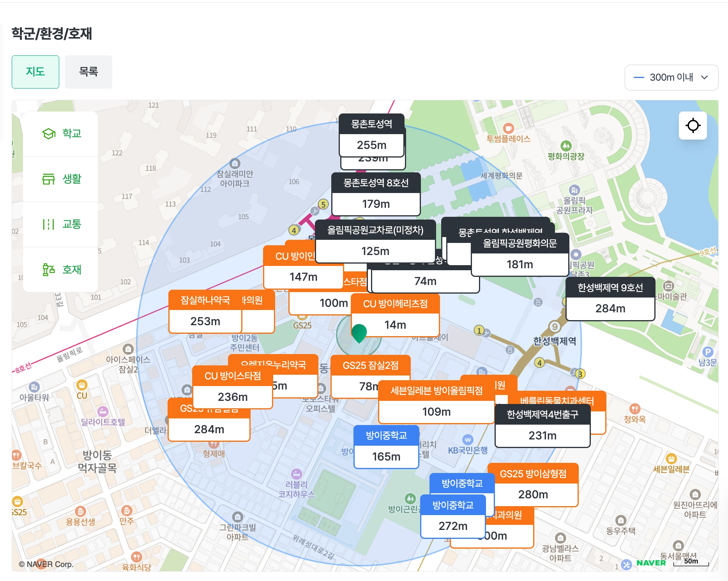Click the current location crosshair icon
Screen dimensions: 728x581
click(693, 126)
